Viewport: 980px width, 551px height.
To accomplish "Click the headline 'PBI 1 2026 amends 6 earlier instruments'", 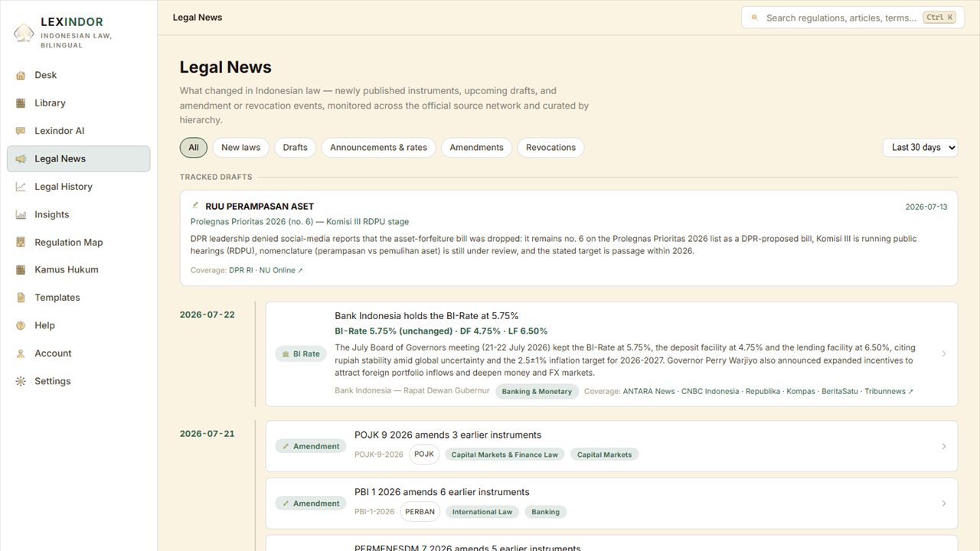I will (442, 492).
